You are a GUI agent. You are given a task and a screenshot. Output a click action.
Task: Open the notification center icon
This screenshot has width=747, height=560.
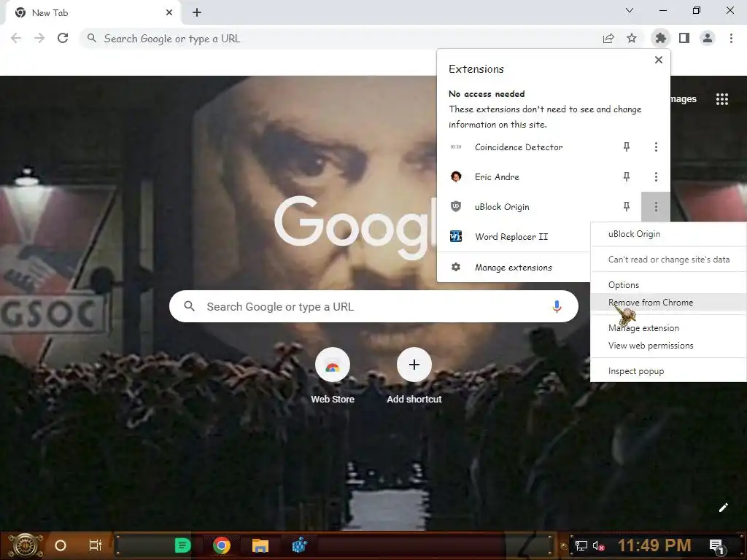click(717, 547)
